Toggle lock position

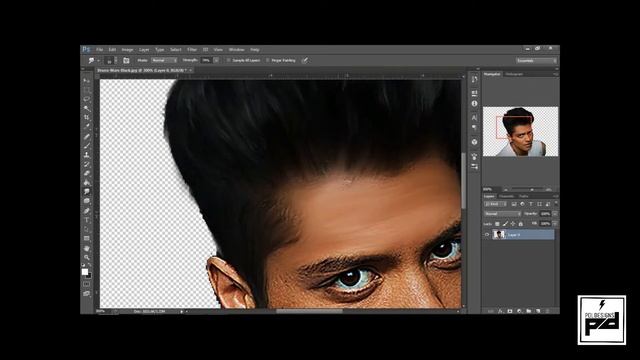513,224
